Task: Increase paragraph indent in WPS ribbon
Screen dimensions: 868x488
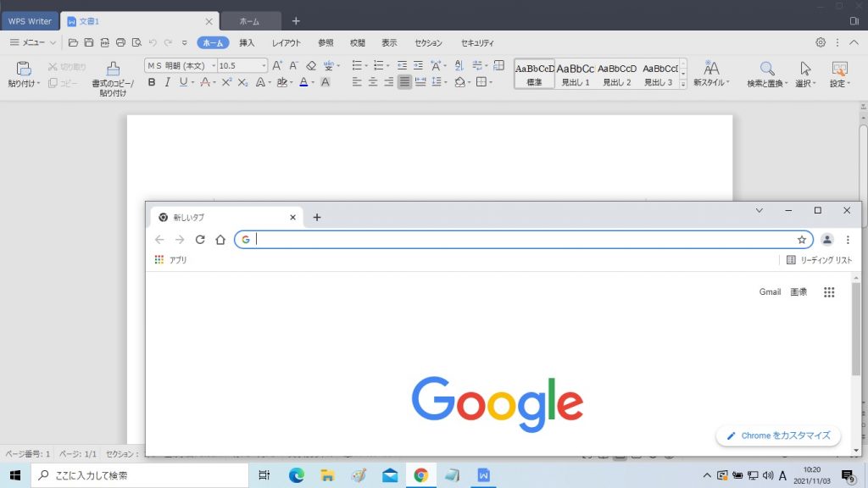Action: (418, 65)
